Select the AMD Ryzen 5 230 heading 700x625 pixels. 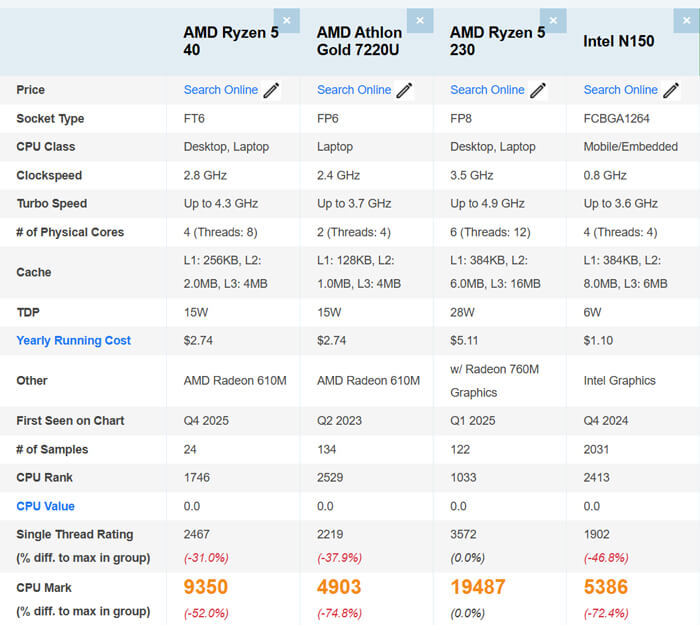tap(497, 41)
